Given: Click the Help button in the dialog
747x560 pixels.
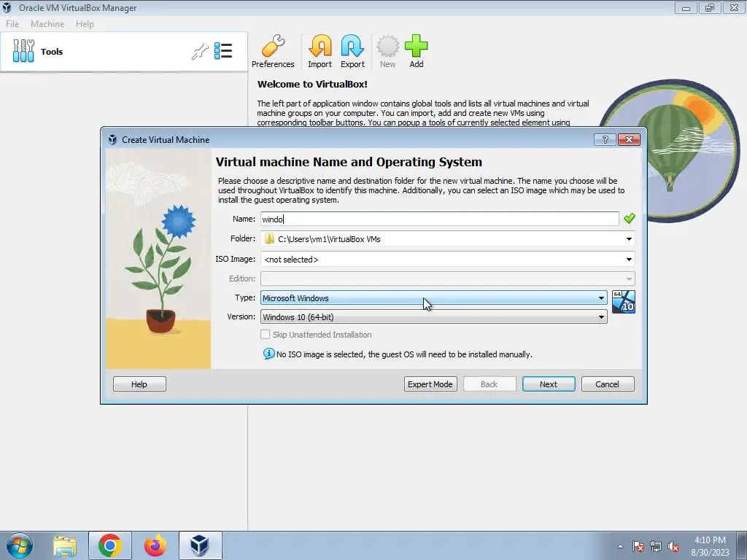Looking at the screenshot, I should (139, 384).
